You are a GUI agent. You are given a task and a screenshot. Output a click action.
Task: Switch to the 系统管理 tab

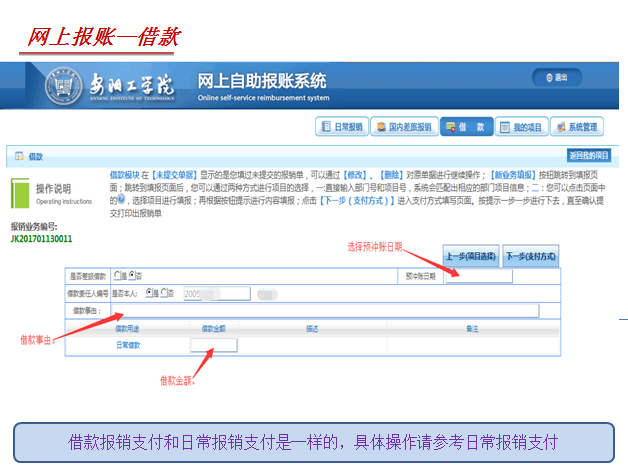point(575,127)
